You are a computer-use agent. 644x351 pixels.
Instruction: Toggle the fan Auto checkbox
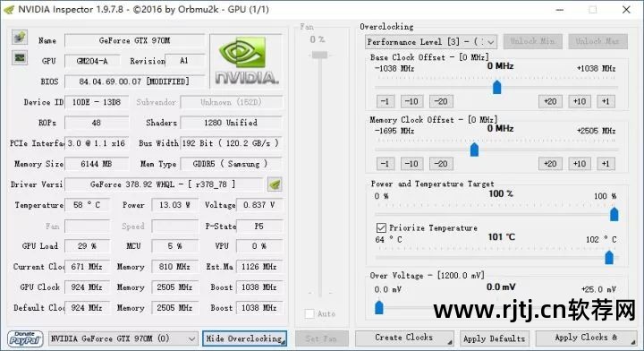309,313
